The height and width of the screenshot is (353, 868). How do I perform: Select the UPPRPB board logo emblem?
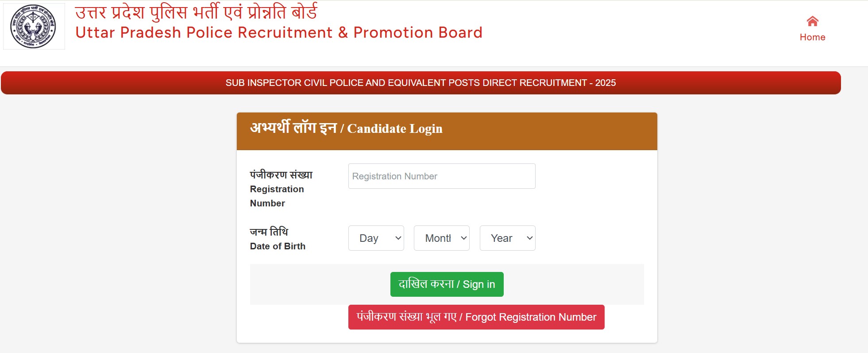[x=33, y=25]
